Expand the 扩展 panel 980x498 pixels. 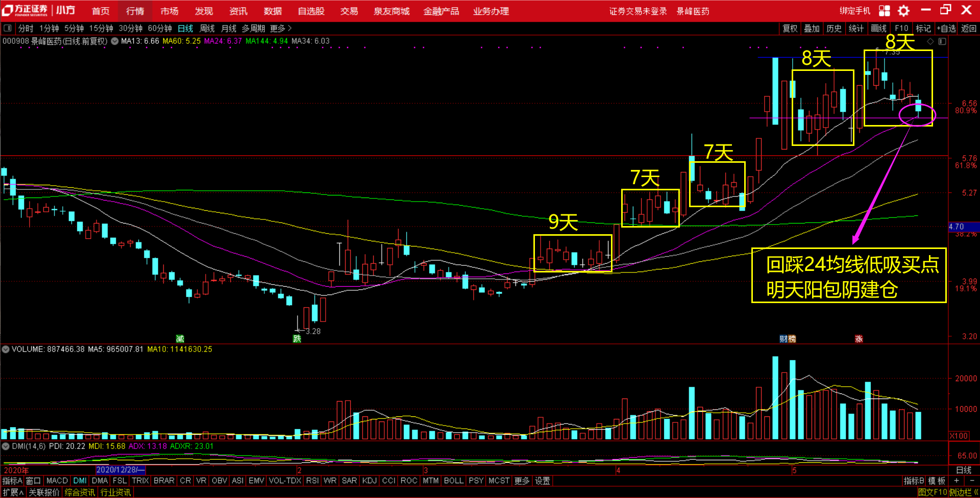tap(13, 492)
